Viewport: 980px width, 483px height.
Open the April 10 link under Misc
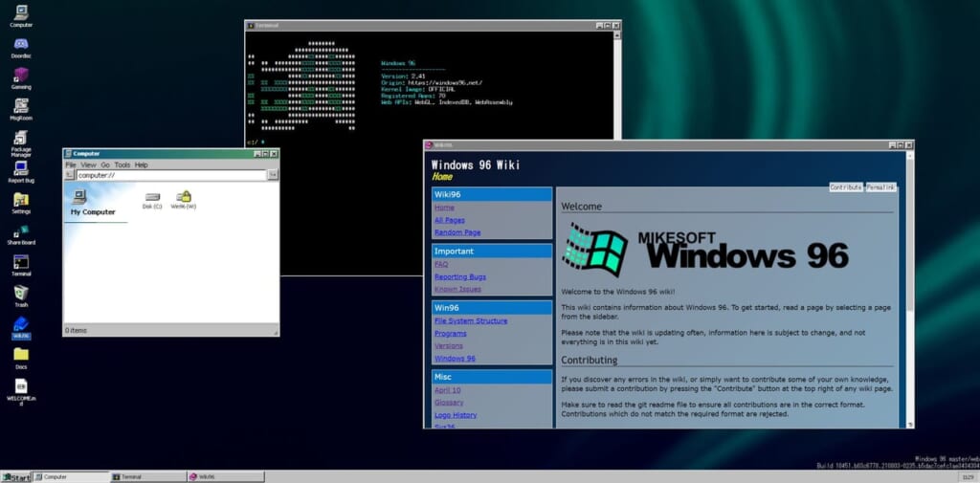click(x=448, y=390)
